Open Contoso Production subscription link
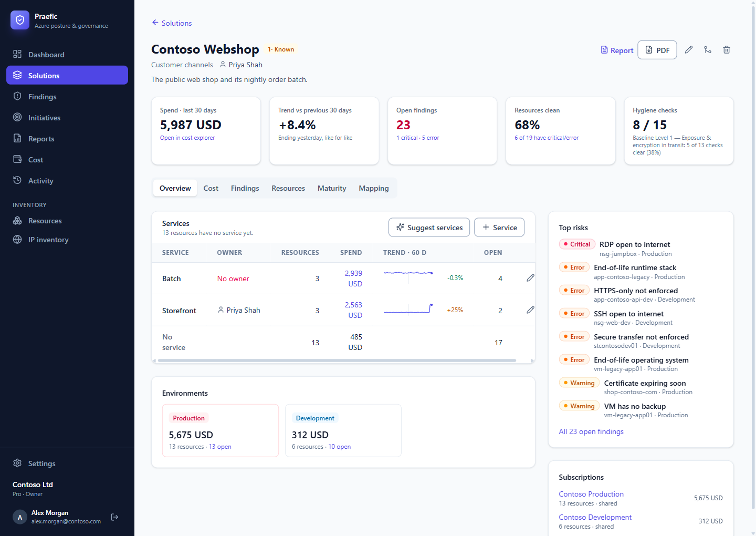Viewport: 756px width, 536px height. click(x=591, y=494)
